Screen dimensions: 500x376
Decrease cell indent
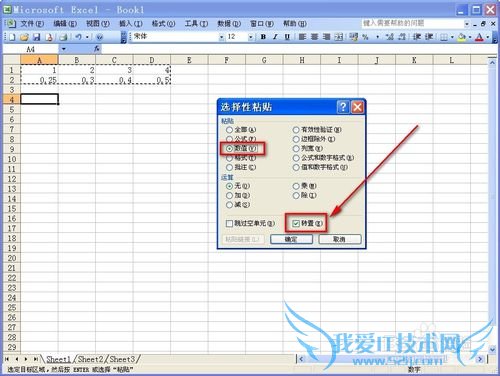417,37
